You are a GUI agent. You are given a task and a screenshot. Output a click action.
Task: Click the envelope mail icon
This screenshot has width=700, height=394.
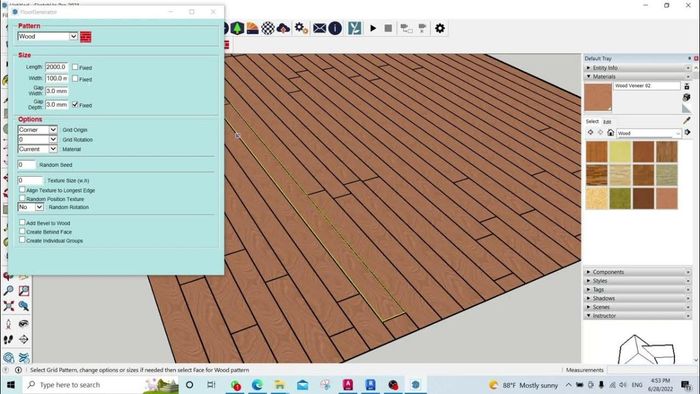(x=319, y=28)
